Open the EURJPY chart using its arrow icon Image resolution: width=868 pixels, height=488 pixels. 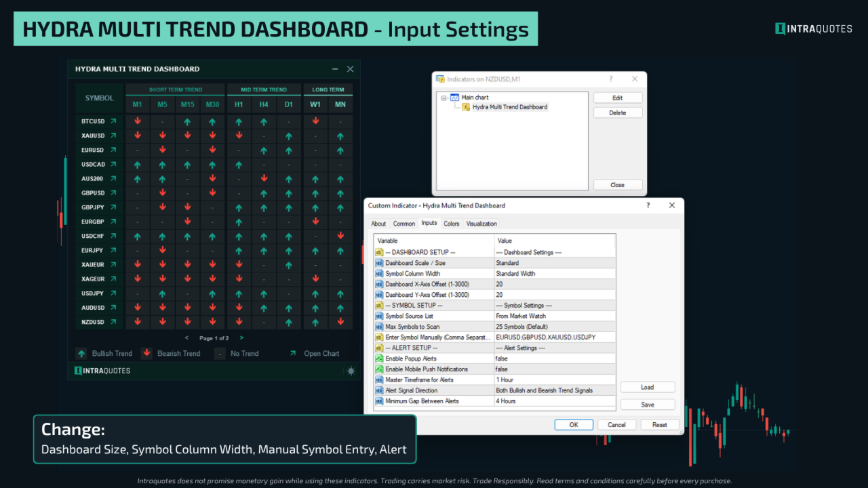tap(113, 251)
